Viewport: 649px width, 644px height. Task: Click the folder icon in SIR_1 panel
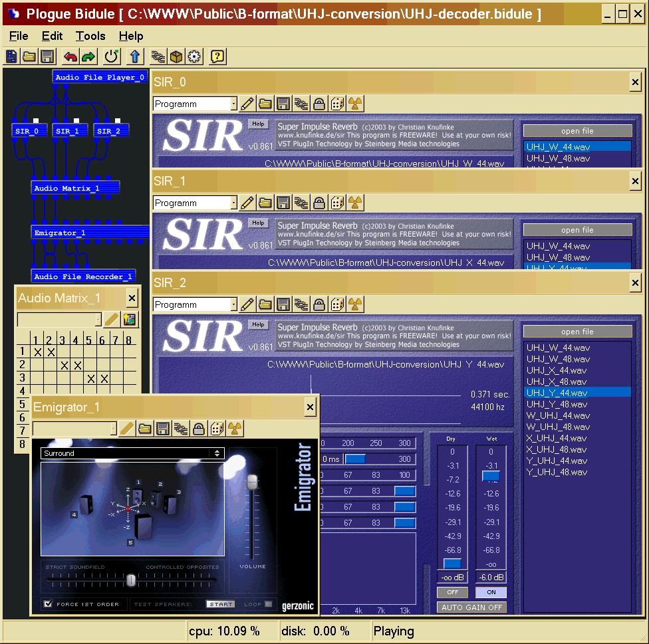tap(265, 203)
